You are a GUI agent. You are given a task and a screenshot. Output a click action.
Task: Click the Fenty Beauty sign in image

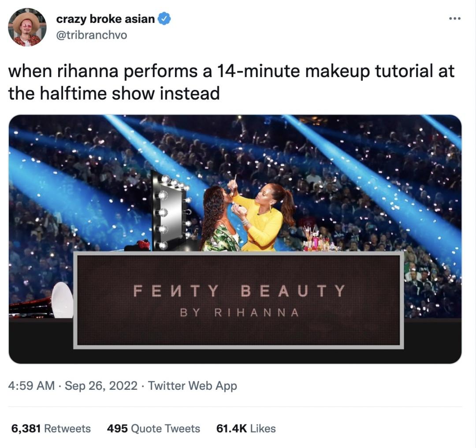[x=238, y=291]
